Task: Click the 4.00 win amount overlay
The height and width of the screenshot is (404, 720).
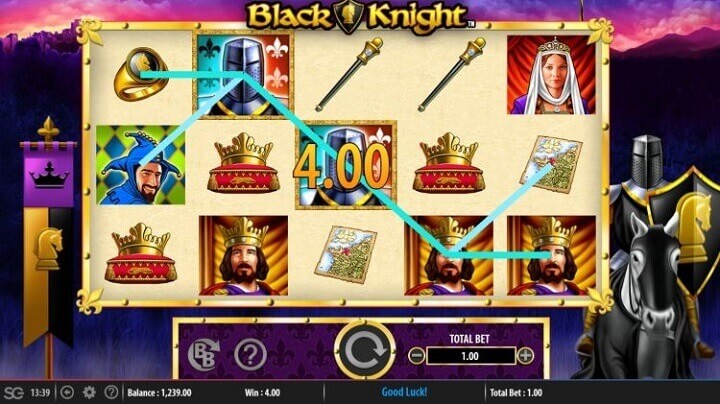Action: click(342, 167)
